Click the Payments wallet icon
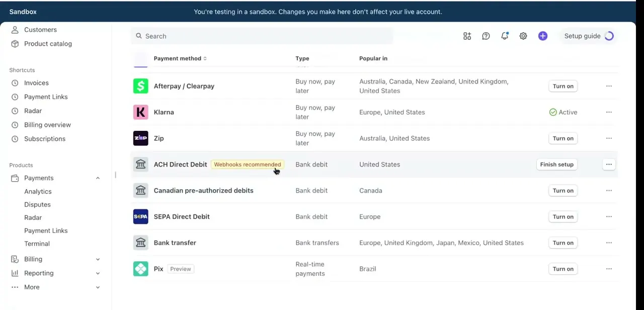This screenshot has width=644, height=310. pyautogui.click(x=15, y=178)
